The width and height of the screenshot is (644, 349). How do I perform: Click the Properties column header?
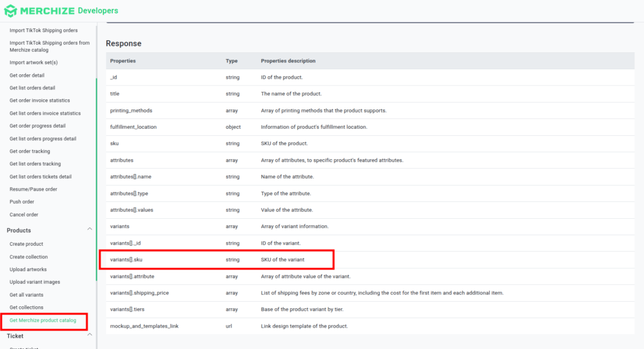[x=123, y=61]
